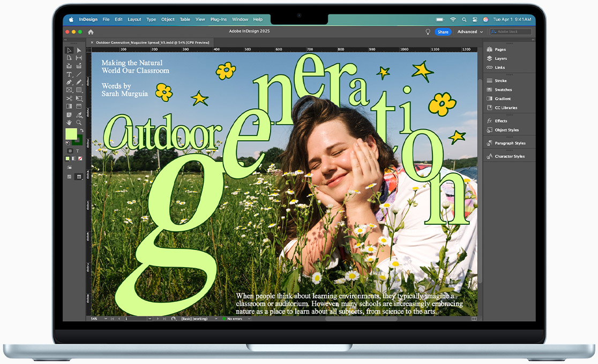Select the Zoom magnifier tool

79,123
